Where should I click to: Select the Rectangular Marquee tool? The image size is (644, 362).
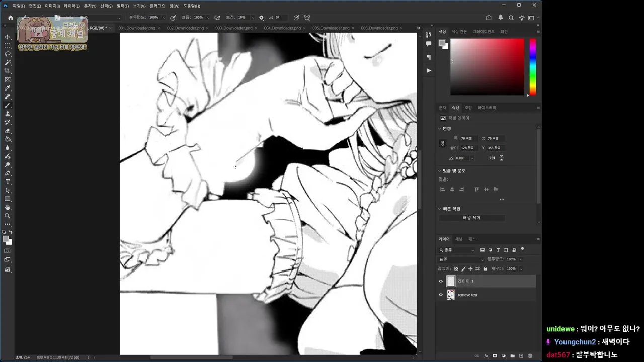(x=8, y=45)
